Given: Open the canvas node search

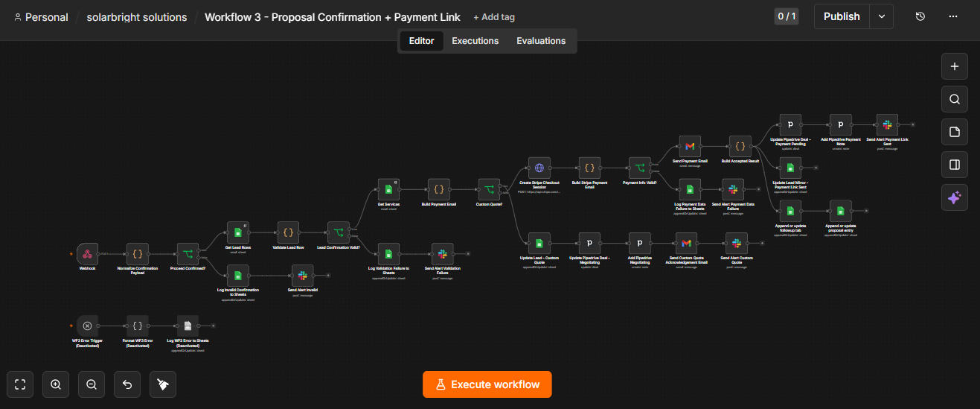Looking at the screenshot, I should pyautogui.click(x=955, y=99).
